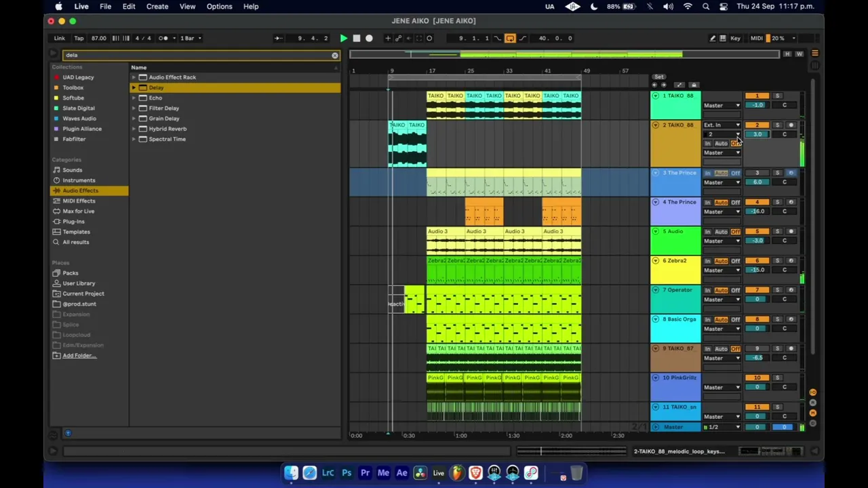Image resolution: width=868 pixels, height=488 pixels.
Task: Arm the Arrangement Record circle button
Action: click(369, 38)
